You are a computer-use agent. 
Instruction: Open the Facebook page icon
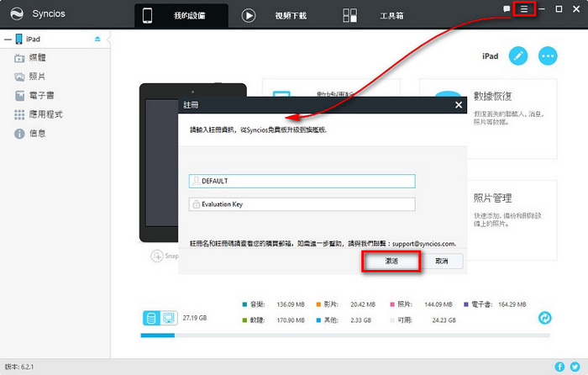pyautogui.click(x=559, y=367)
